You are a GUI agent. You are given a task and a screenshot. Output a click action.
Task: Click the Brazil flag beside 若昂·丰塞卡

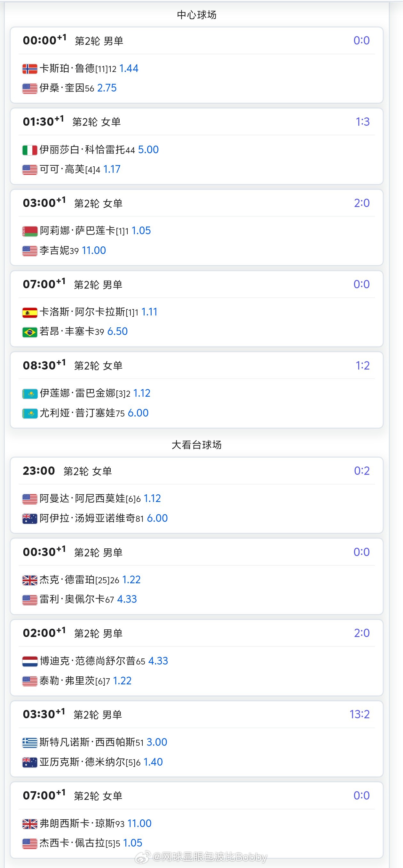30,332
